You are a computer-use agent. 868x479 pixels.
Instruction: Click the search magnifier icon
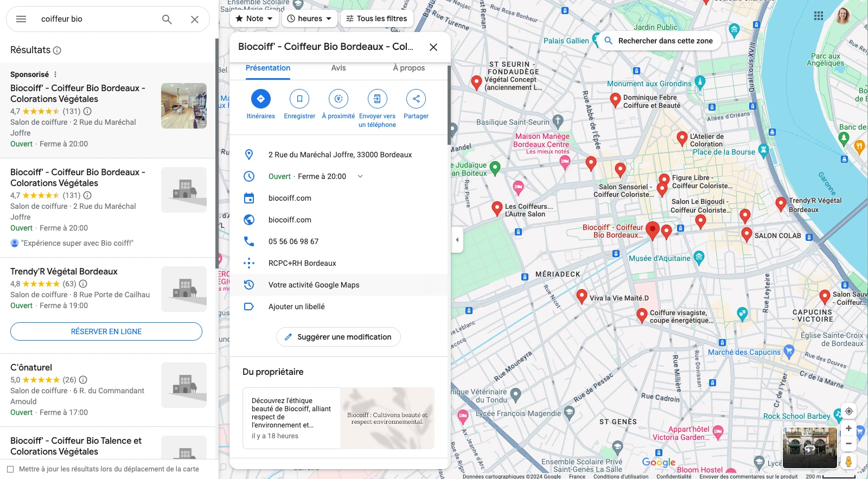(x=167, y=20)
